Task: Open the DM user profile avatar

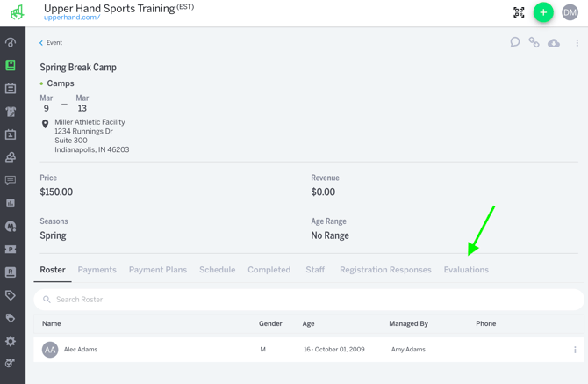Action: tap(570, 12)
